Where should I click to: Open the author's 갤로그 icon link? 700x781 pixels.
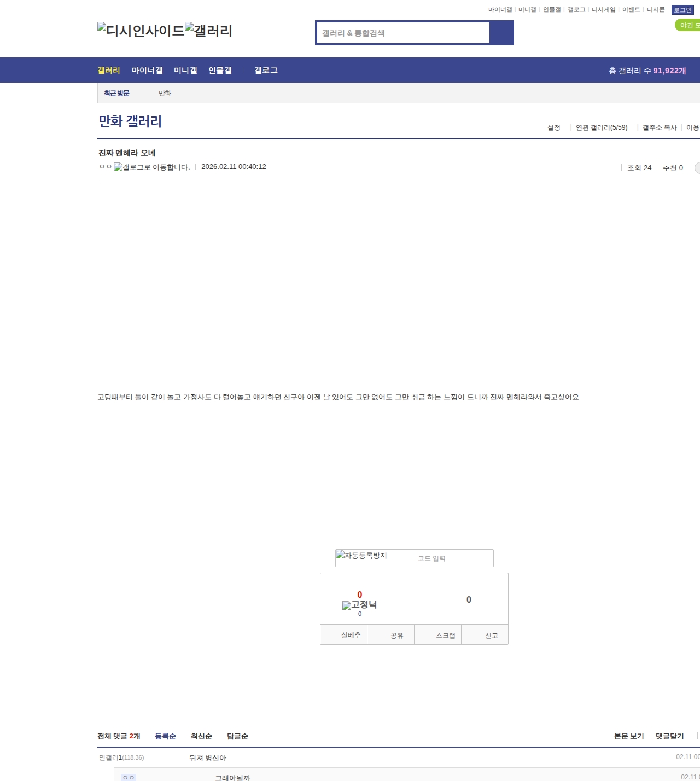tap(152, 167)
